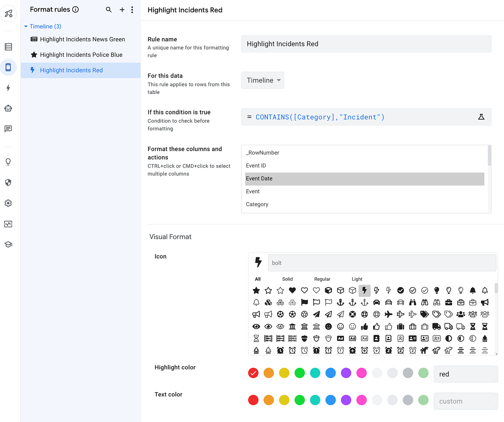Choose the solid eye icon
The image size is (504, 422).
(256, 326)
